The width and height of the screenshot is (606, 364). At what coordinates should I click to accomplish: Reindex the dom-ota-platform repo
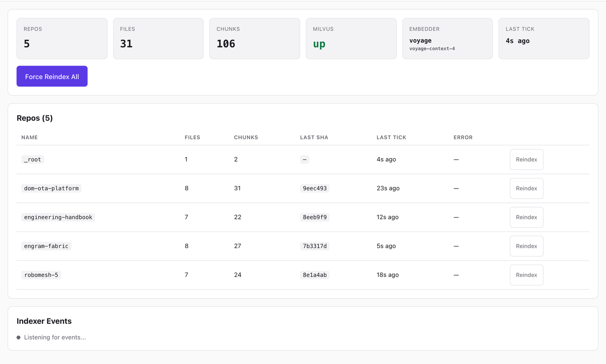coord(526,189)
